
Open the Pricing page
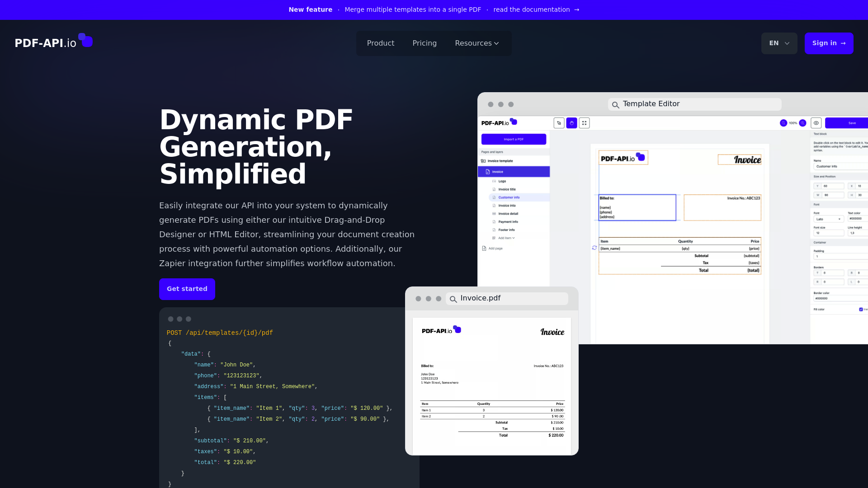pyautogui.click(x=425, y=43)
